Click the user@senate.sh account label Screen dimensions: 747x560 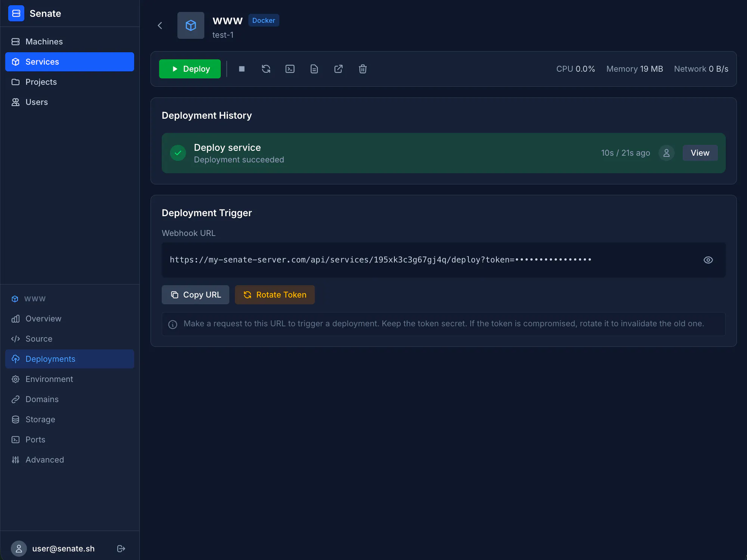(x=63, y=548)
